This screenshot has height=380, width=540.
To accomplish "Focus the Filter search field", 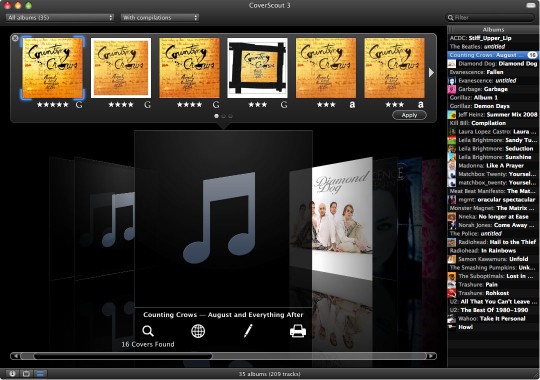I will (490, 18).
